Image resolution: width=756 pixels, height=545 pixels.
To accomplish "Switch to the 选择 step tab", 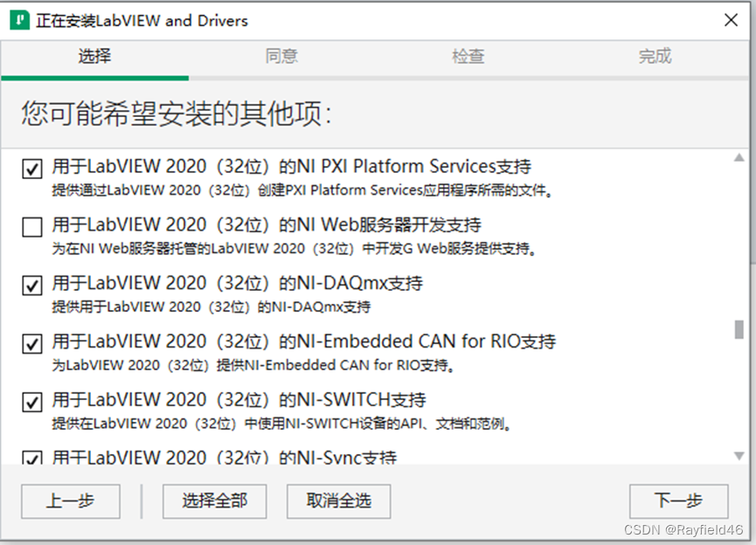I will [94, 55].
